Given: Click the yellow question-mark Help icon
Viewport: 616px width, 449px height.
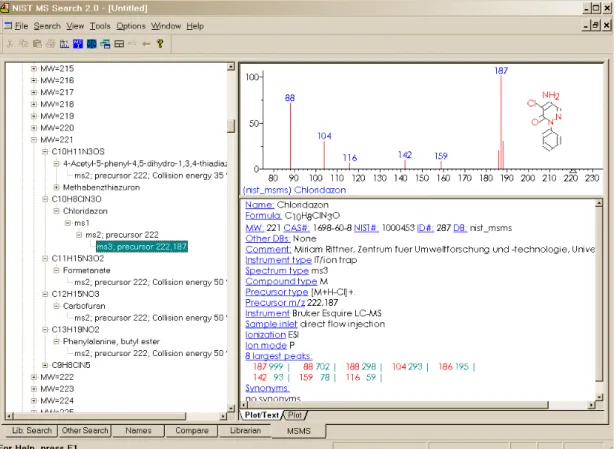Looking at the screenshot, I should pyautogui.click(x=160, y=44).
